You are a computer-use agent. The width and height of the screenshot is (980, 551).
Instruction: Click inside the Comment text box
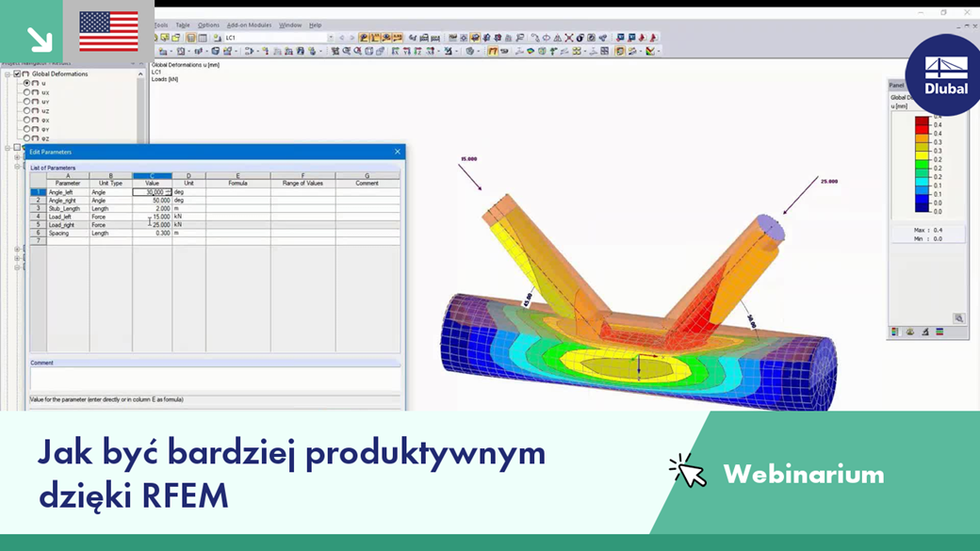215,379
